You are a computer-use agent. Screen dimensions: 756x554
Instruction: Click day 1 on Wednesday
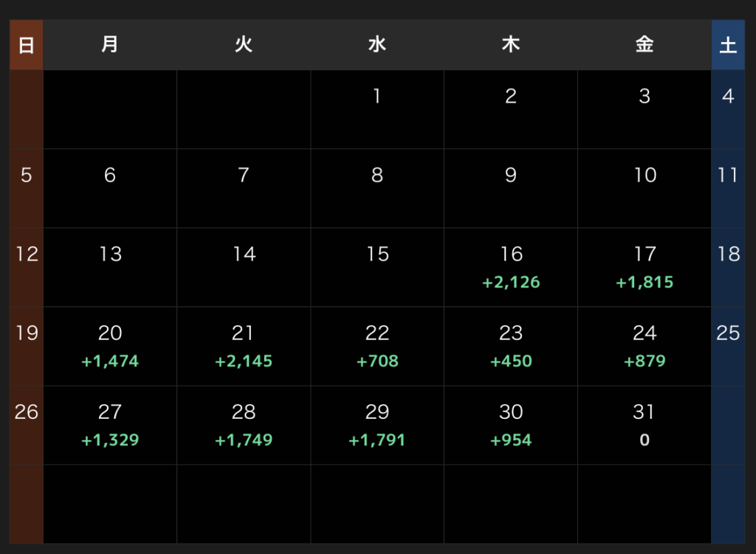[x=377, y=109]
